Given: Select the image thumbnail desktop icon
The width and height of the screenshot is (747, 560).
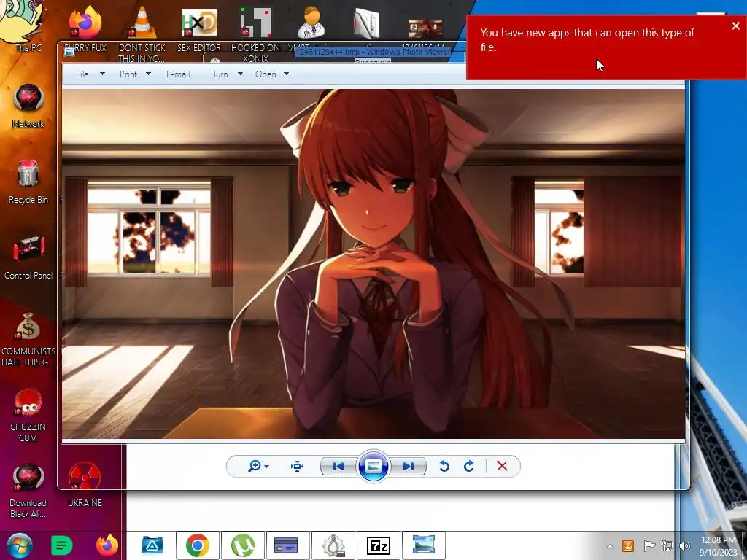Looking at the screenshot, I should pos(425,28).
